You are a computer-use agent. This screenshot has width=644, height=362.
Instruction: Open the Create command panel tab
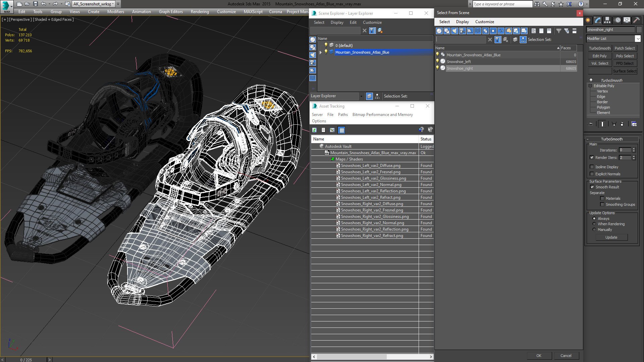pos(588,20)
